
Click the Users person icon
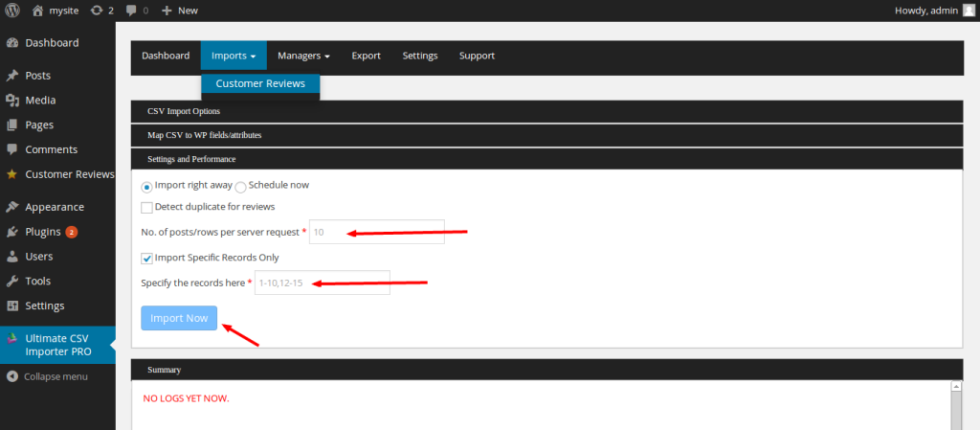[11, 257]
